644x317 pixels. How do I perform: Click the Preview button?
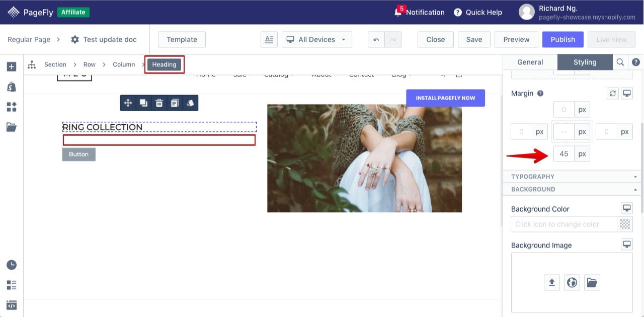516,39
